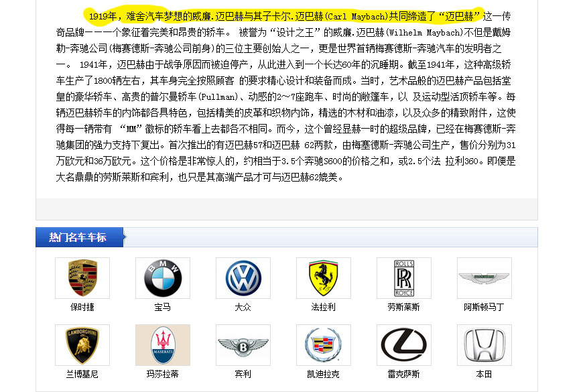The height and width of the screenshot is (392, 583).
Task: Open the Lamborghini bull logo
Action: 82,345
